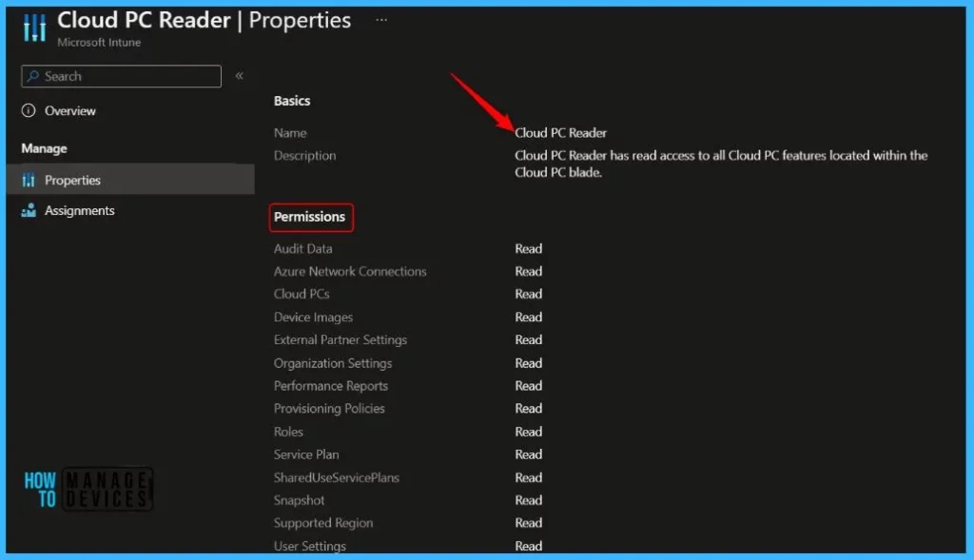Click the Read value for Organization Settings
974x560 pixels.
pyautogui.click(x=529, y=363)
